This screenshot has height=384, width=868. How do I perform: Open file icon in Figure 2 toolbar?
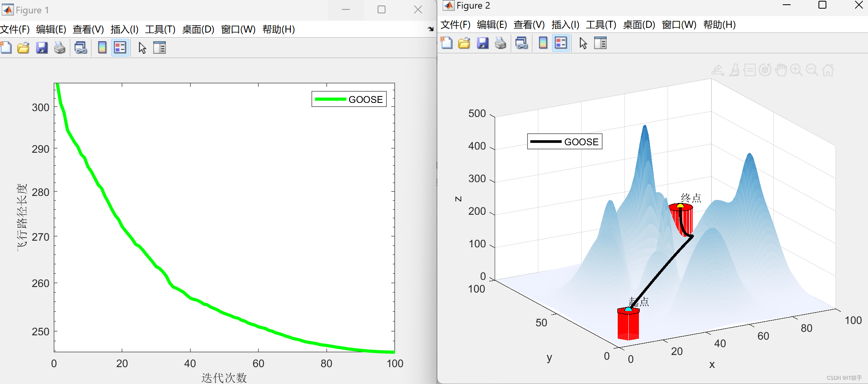click(464, 43)
